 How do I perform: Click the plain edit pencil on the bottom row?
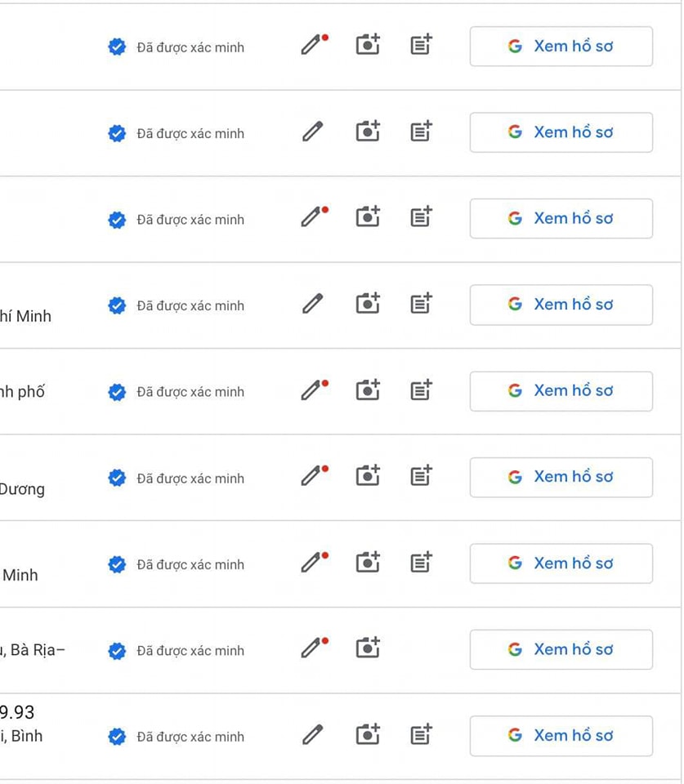(312, 733)
